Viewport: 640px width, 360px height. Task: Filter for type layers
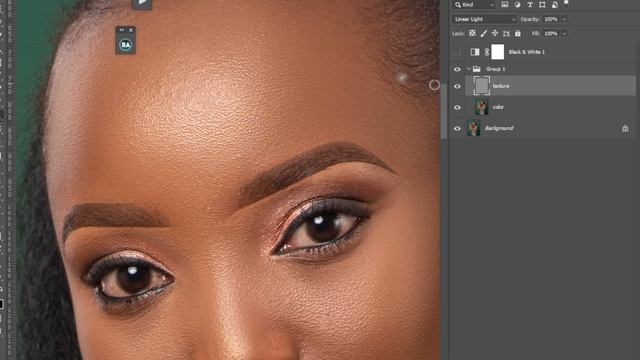coord(530,4)
